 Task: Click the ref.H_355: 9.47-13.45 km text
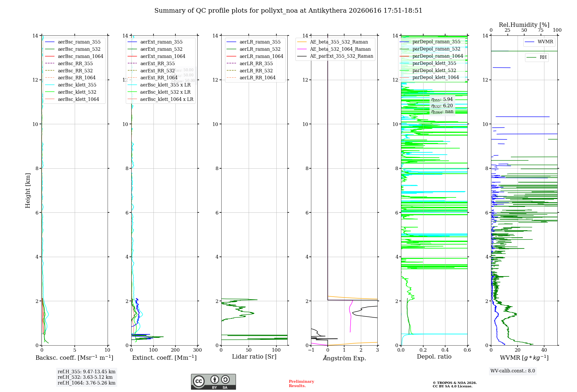pyautogui.click(x=87, y=372)
